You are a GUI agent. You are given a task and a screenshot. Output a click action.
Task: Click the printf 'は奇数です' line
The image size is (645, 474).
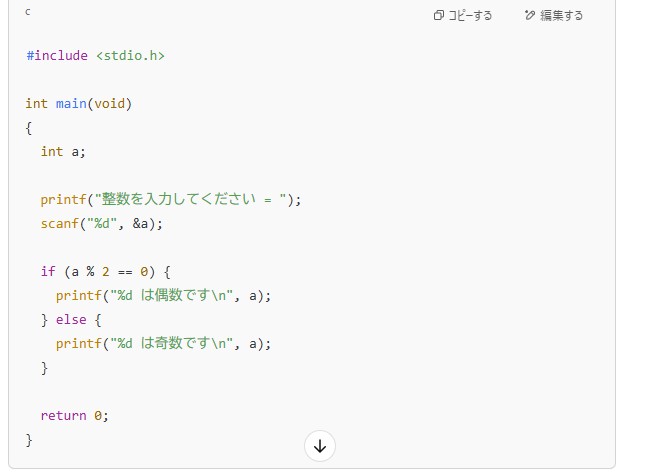pos(163,343)
